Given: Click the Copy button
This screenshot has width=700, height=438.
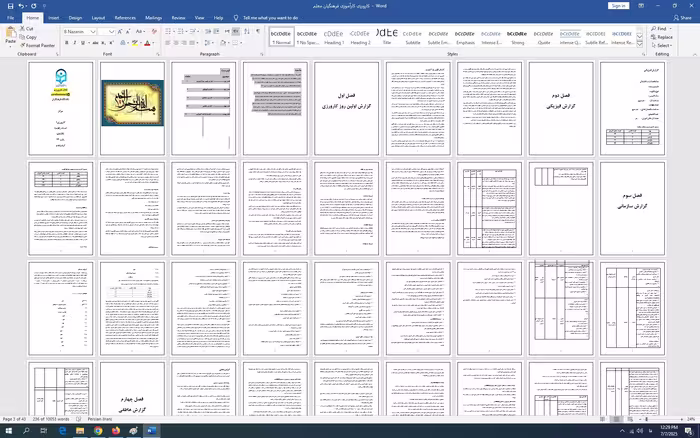Looking at the screenshot, I should point(28,37).
